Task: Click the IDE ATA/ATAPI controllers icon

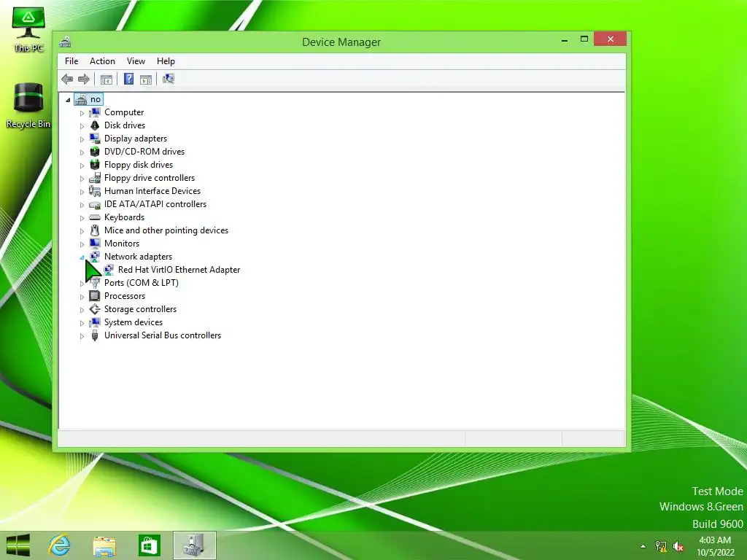Action: point(95,204)
